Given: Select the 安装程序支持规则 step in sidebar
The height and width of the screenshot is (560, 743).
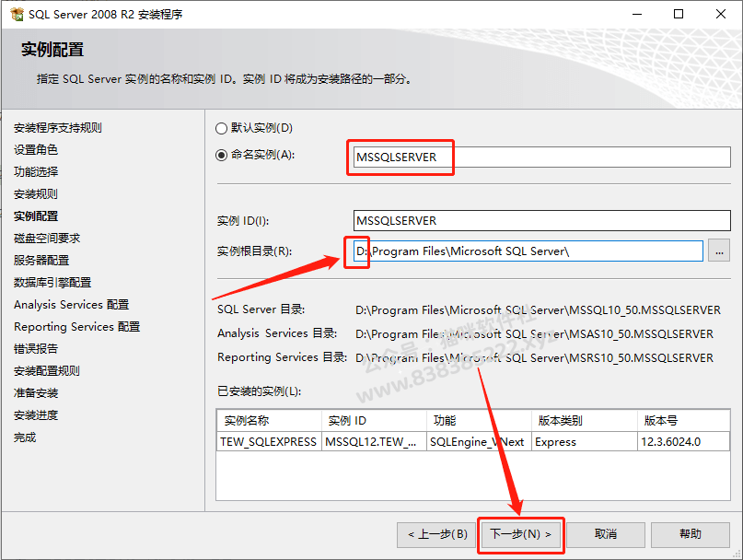Looking at the screenshot, I should (x=58, y=127).
